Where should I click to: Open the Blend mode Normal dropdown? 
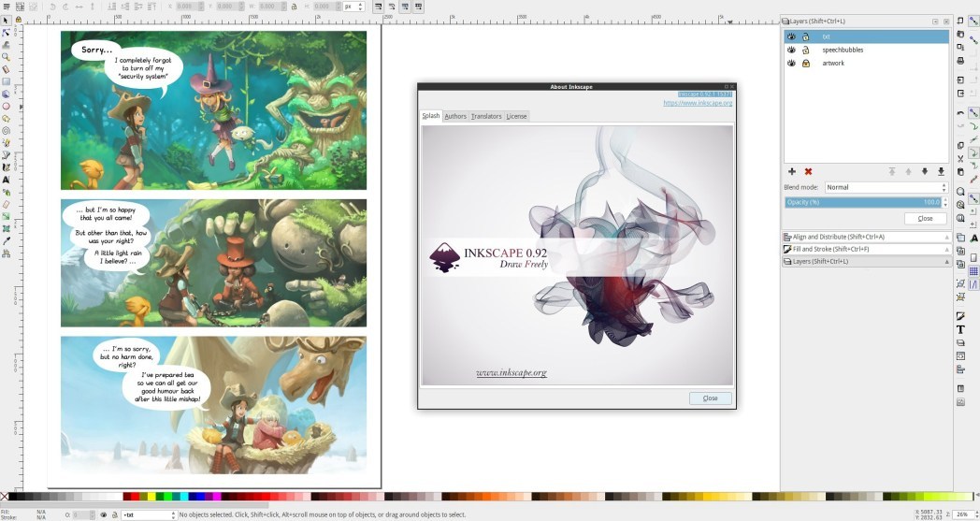point(886,187)
